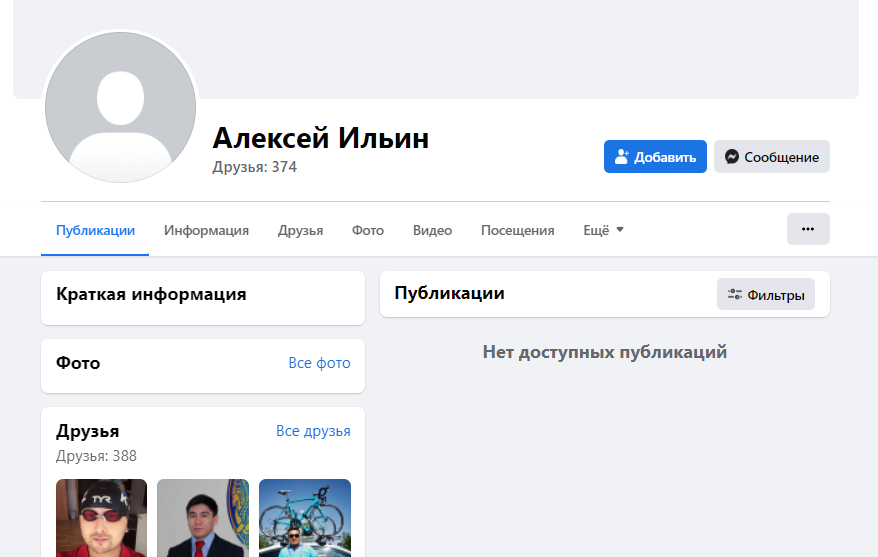Open Messenger via the Сообщение button
This screenshot has width=878, height=557.
pos(771,157)
